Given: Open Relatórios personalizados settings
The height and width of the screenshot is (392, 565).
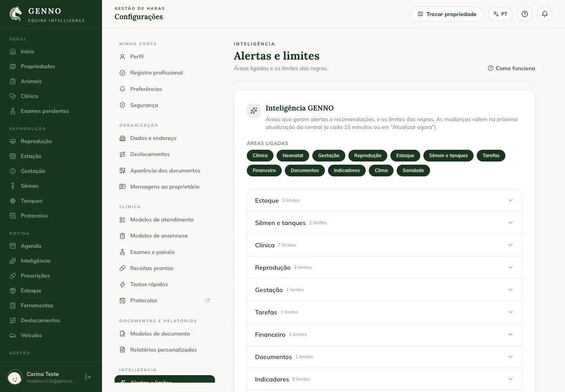Looking at the screenshot, I should tap(165, 350).
